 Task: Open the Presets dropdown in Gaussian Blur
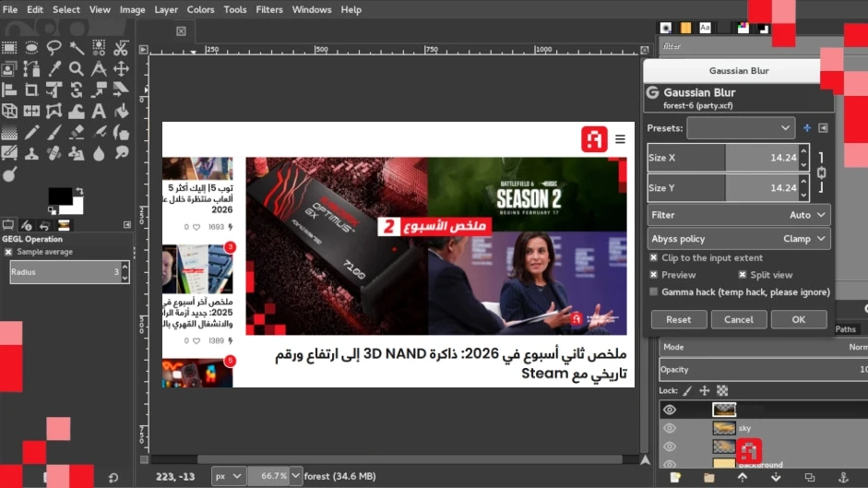[740, 127]
